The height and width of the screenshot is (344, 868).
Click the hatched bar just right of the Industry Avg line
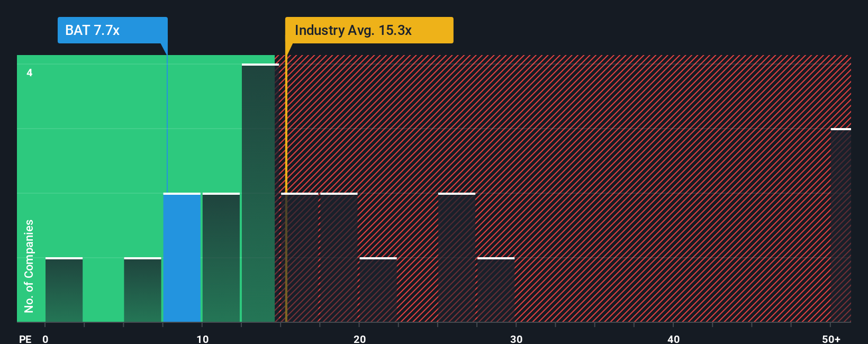(x=300, y=258)
